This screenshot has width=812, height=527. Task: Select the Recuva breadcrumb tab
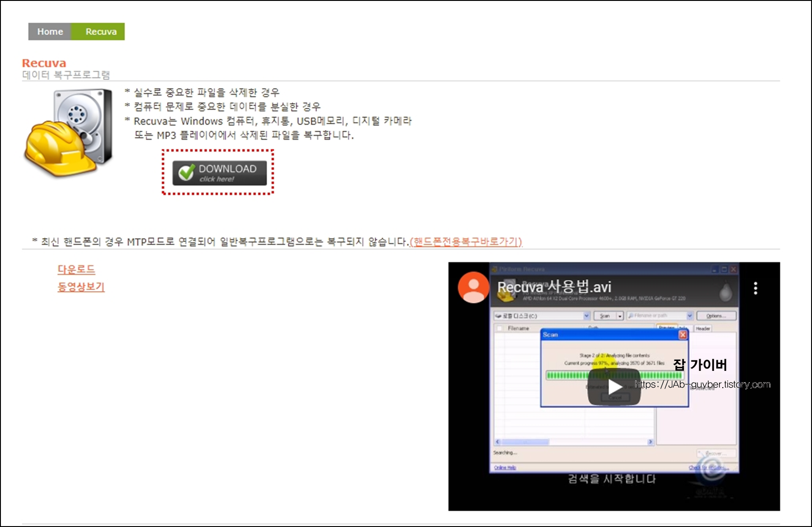(x=98, y=32)
